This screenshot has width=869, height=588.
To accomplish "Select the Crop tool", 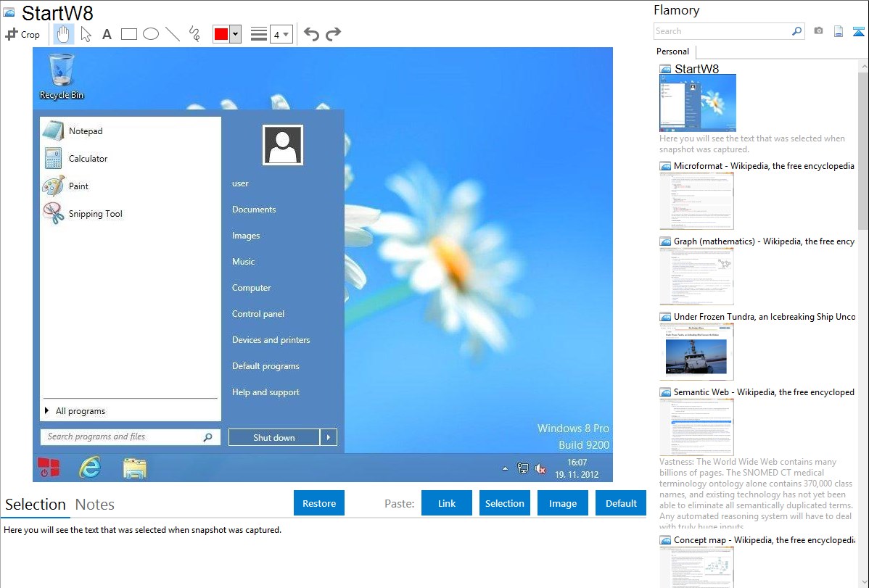I will tap(22, 34).
